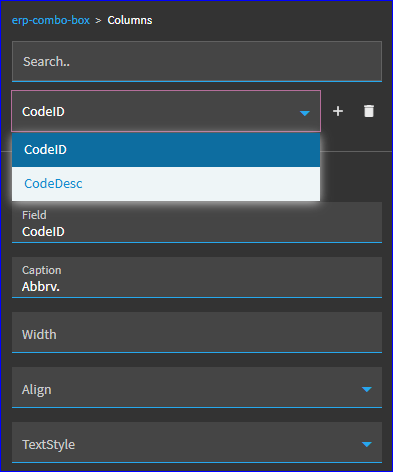393x472 pixels.
Task: Edit the Caption input with Abbrv.
Action: (197, 277)
